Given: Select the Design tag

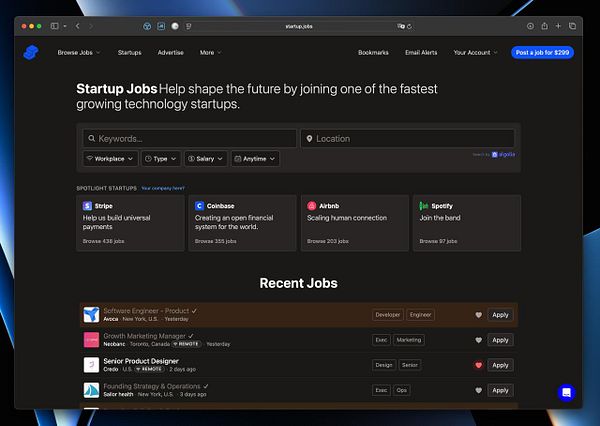Looking at the screenshot, I should click(x=384, y=365).
